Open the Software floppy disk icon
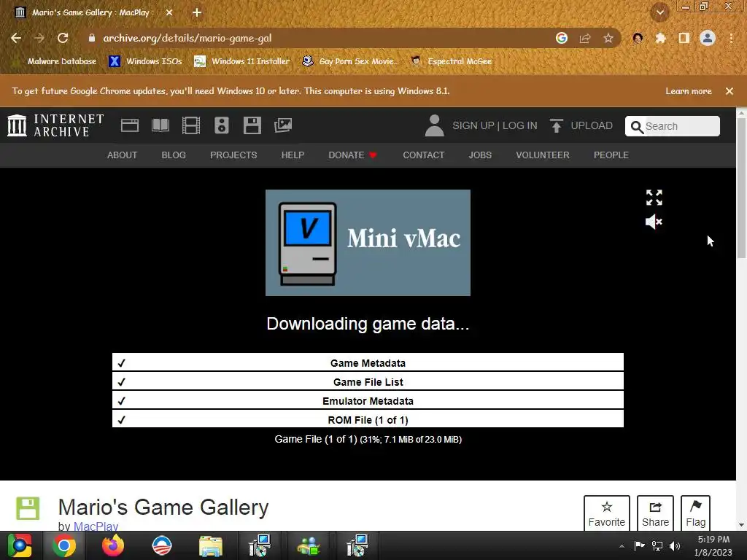 point(252,125)
